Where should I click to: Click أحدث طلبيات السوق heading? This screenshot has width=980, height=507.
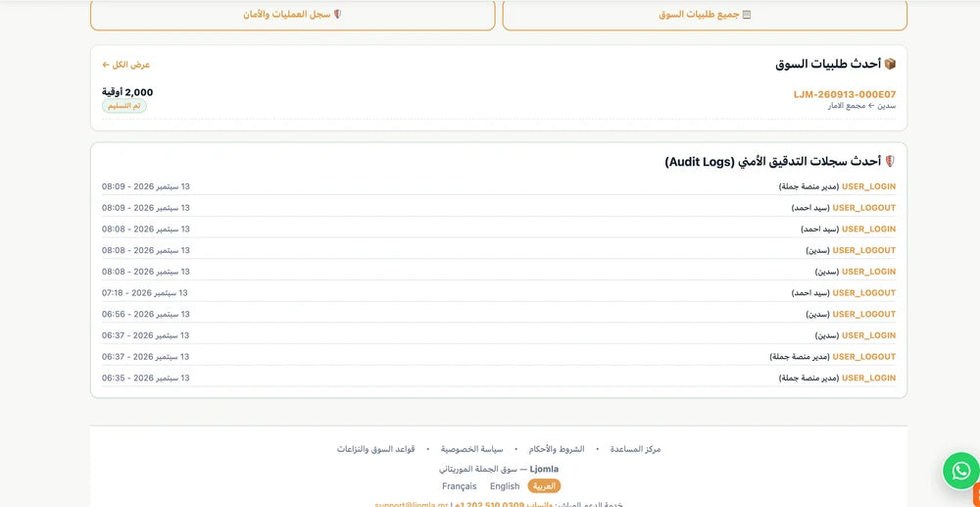[836, 64]
